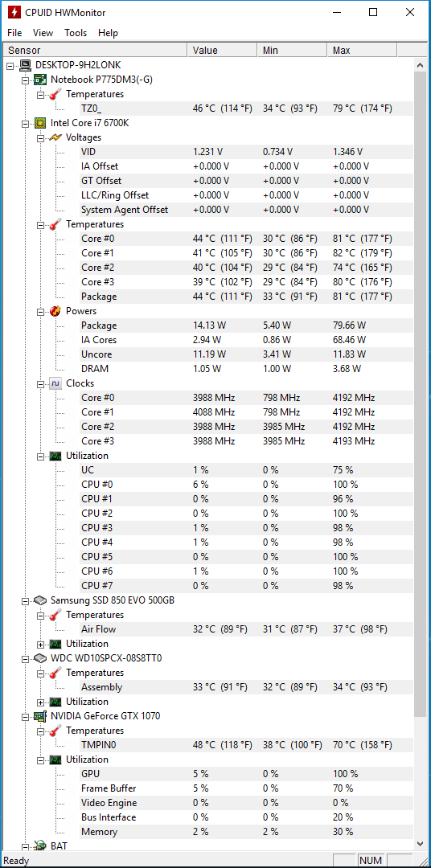Expand Utilization under WDC WD10SPCX drive

point(40,702)
